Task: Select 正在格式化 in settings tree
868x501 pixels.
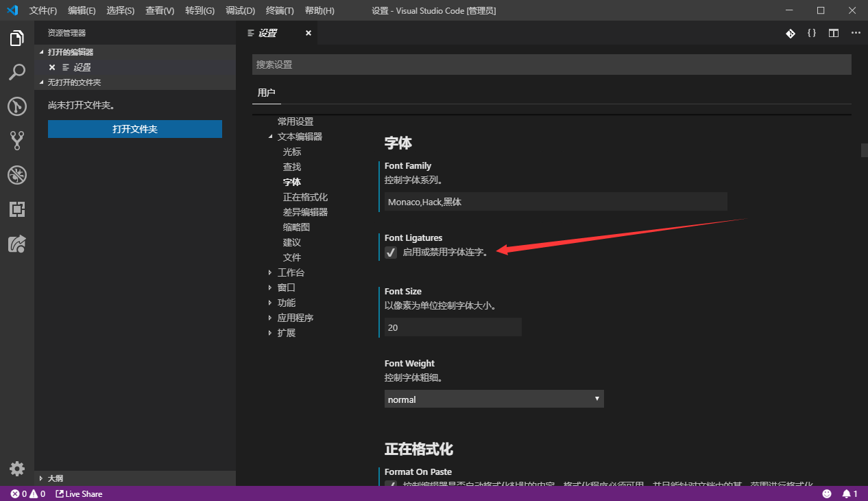Action: [x=305, y=197]
